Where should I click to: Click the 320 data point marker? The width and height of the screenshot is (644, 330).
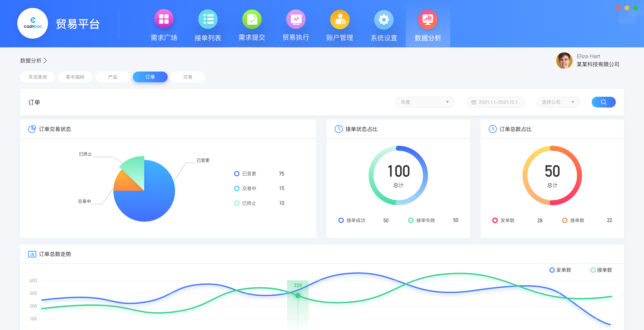[298, 296]
